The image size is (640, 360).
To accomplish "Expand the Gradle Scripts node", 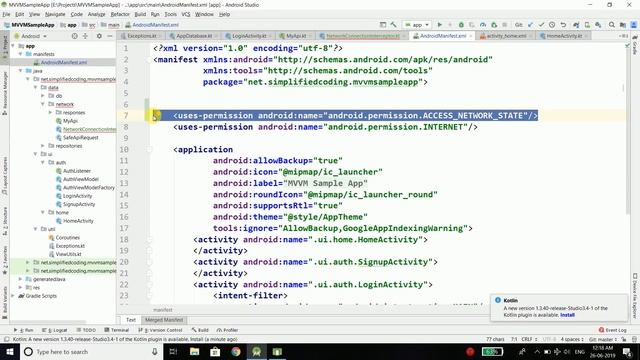I will tap(13, 296).
